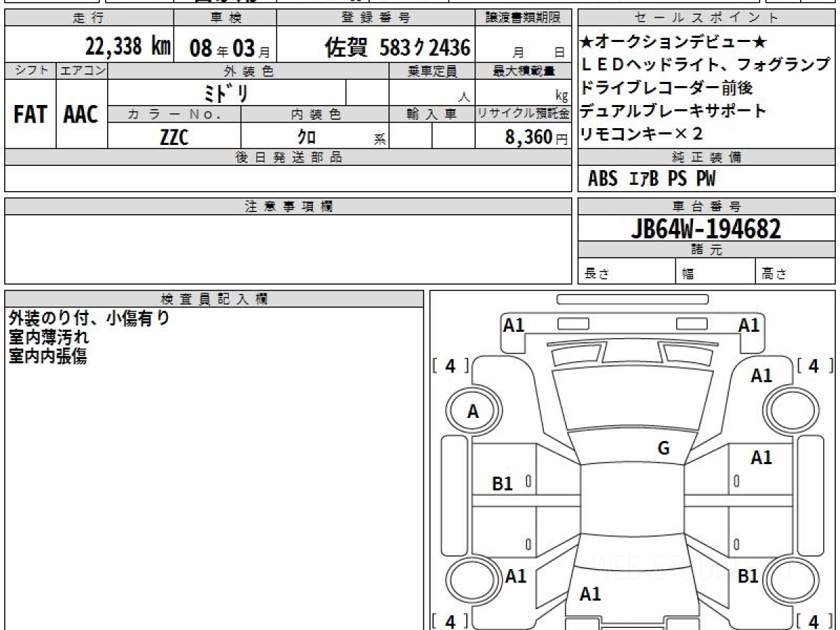
Task: Click the 最大積載量 header
Action: (523, 71)
